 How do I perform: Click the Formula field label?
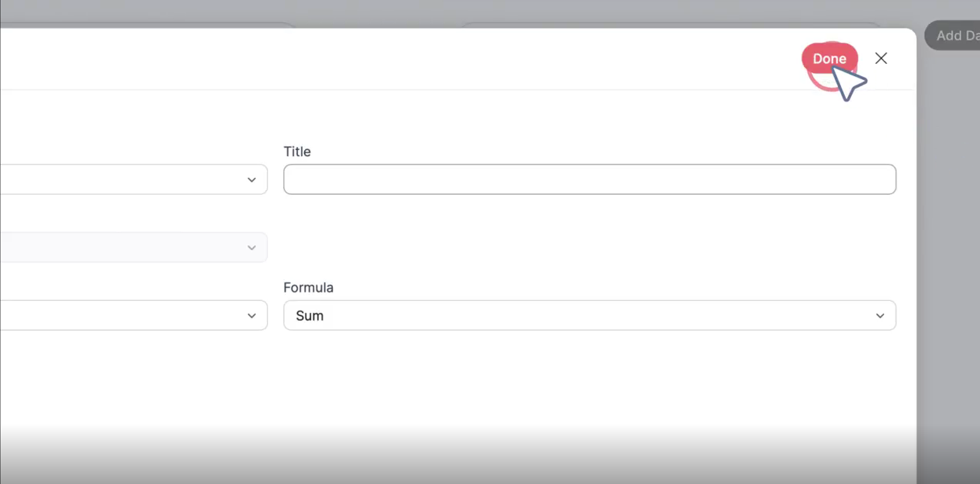308,287
